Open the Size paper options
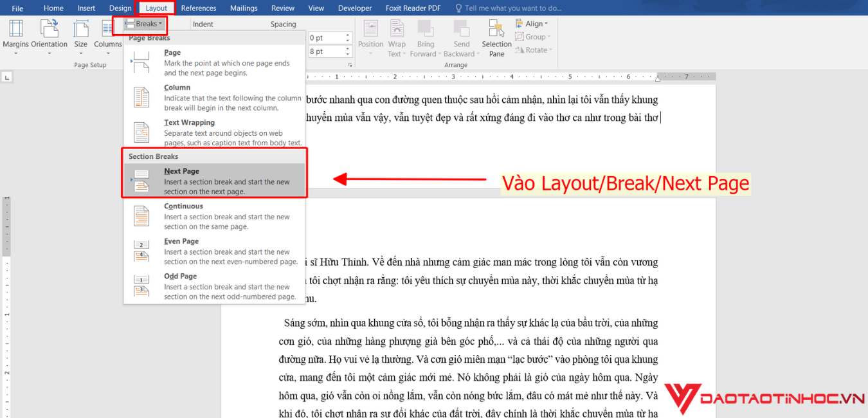868x418 pixels. click(81, 37)
